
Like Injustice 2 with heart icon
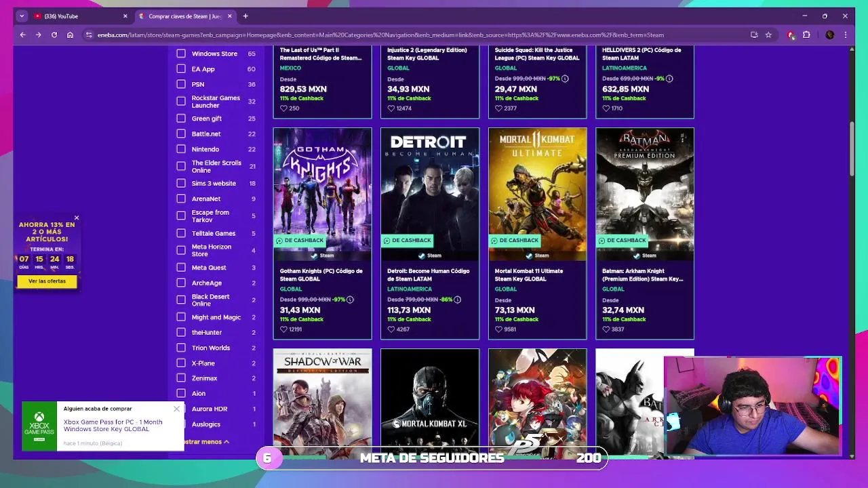click(391, 108)
